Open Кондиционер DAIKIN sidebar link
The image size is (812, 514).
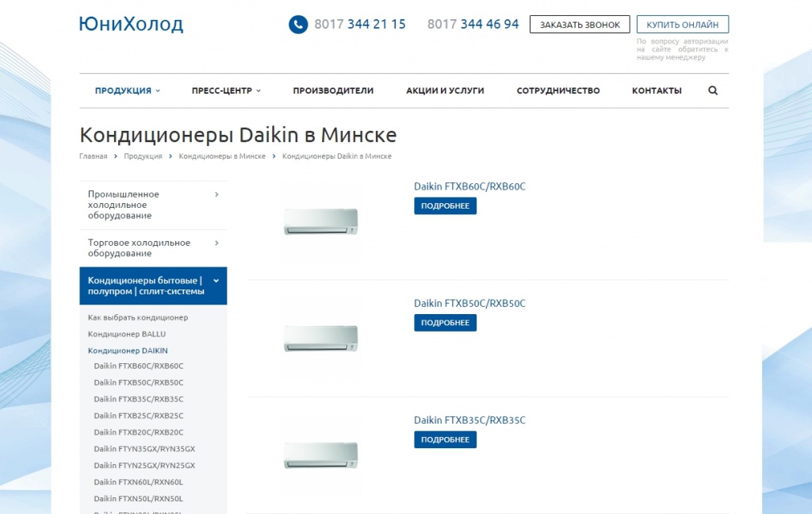pos(128,351)
